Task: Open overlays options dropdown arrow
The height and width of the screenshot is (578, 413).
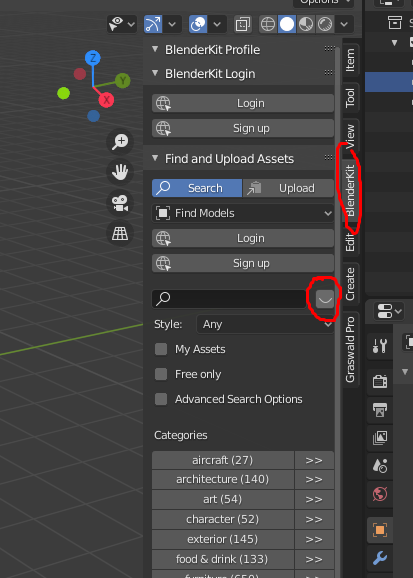Action: (217, 25)
